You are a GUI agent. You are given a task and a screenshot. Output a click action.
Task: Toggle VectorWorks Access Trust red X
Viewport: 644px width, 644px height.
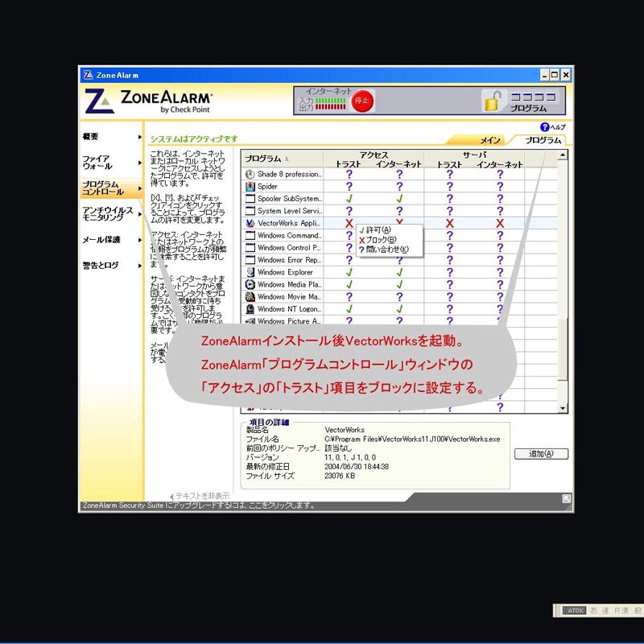(349, 224)
